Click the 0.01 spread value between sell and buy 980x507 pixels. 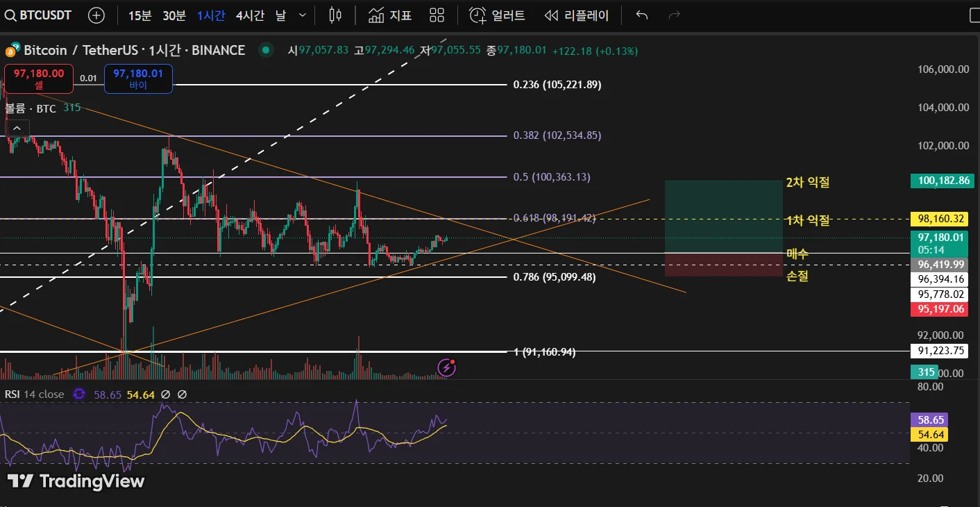point(88,78)
